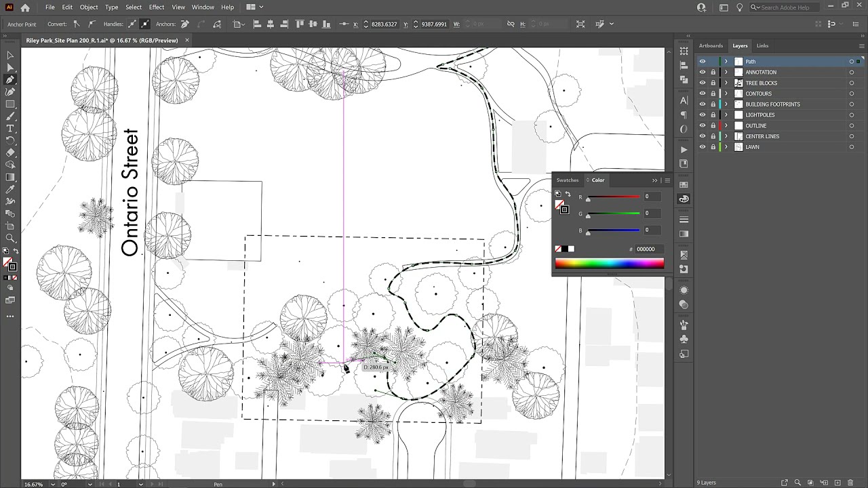Expand the Path layer

click(726, 62)
